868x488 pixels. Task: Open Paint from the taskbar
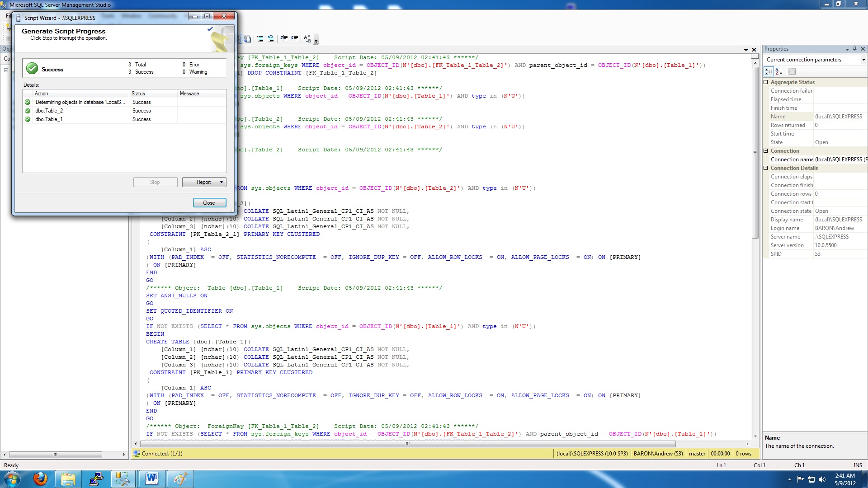coord(180,479)
